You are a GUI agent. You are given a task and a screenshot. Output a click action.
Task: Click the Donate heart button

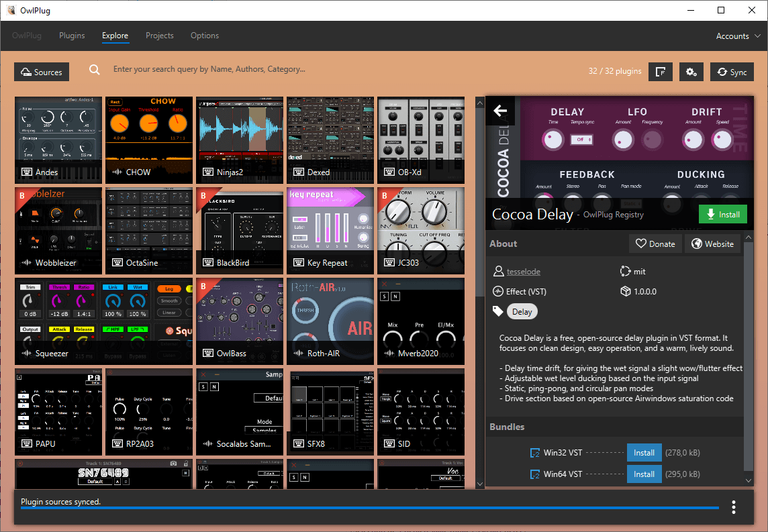click(x=655, y=244)
